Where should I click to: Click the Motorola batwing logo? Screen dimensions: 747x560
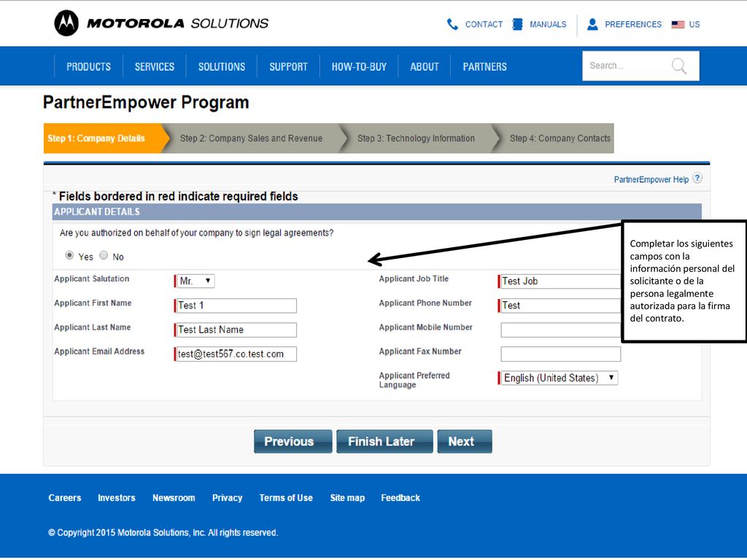66,23
